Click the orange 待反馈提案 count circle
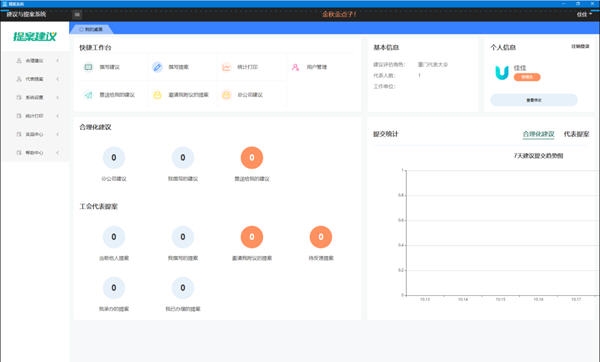600x362 pixels. [321, 237]
